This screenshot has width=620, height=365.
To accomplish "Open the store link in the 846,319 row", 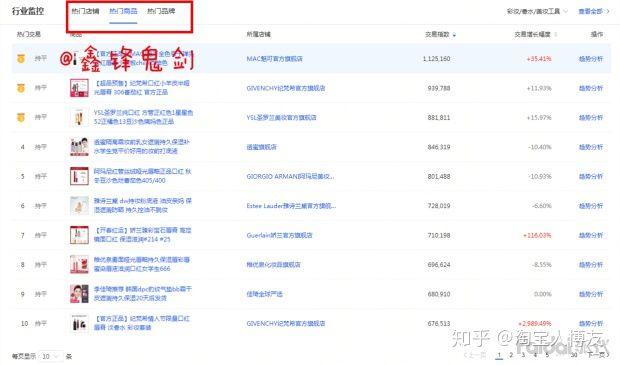I will pos(261,147).
